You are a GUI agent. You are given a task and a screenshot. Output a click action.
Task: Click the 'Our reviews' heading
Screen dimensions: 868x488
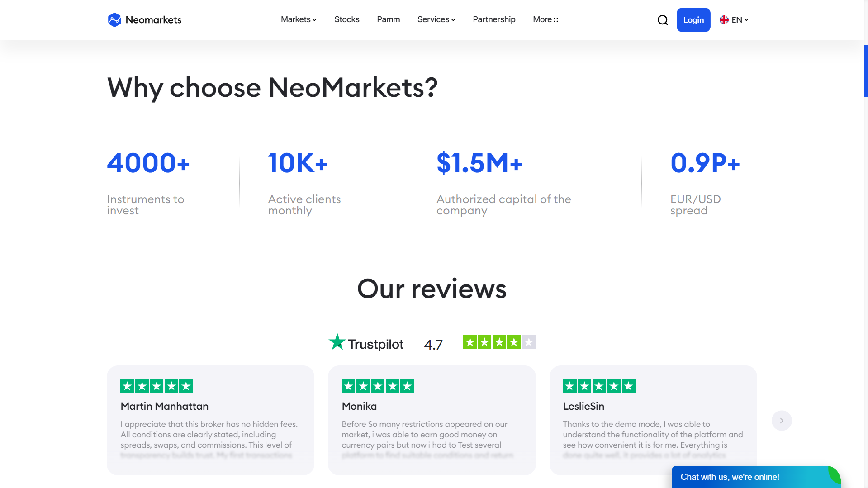coord(432,289)
